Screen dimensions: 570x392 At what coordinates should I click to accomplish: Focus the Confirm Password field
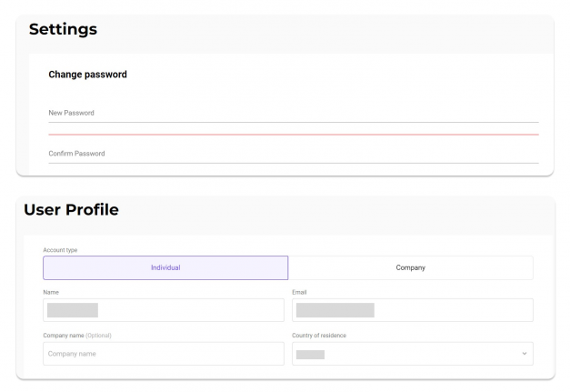294,155
